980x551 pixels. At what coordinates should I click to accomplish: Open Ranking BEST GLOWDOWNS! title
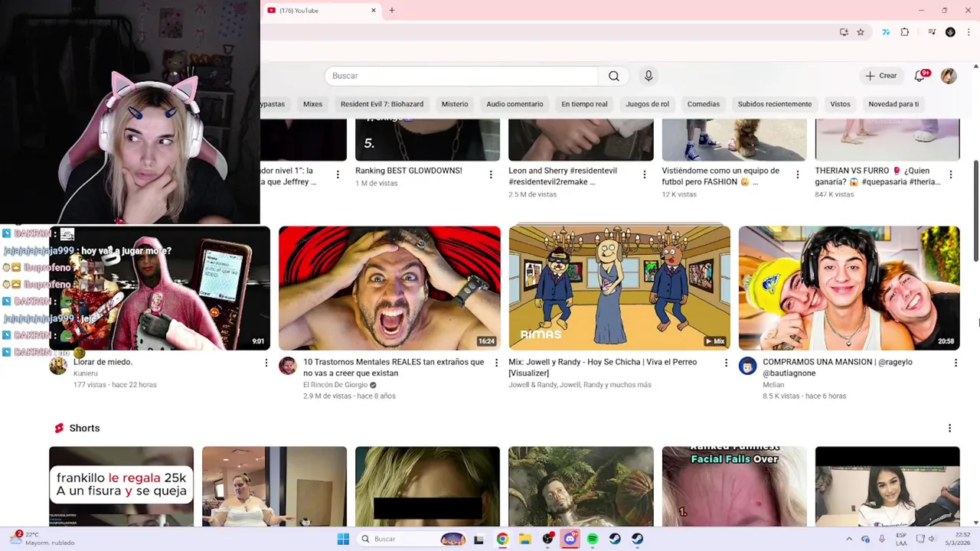[x=409, y=171]
